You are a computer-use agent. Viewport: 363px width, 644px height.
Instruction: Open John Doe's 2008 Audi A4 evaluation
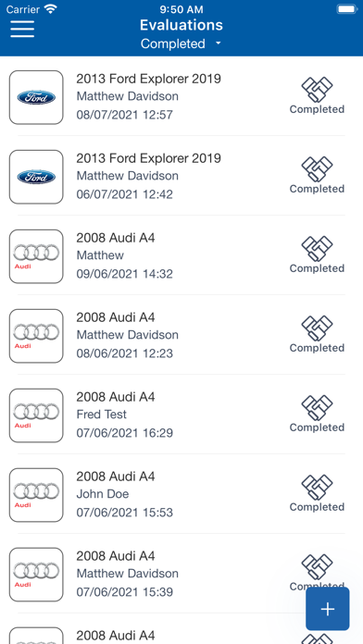(181, 494)
